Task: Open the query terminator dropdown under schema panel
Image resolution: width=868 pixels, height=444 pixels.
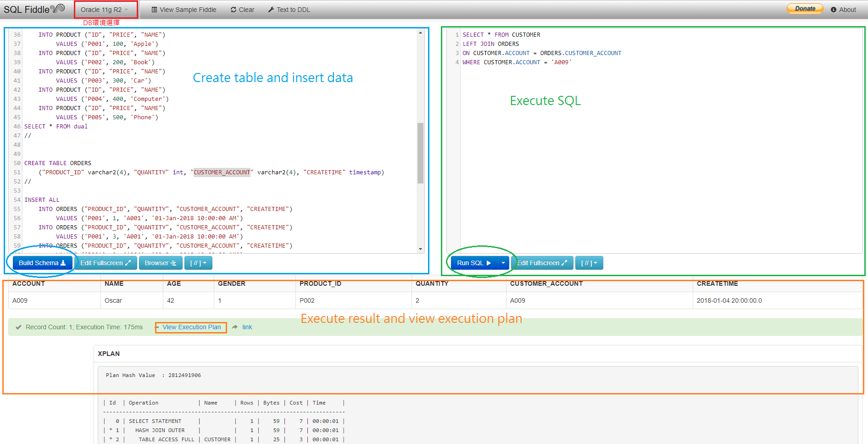Action: pyautogui.click(x=198, y=262)
